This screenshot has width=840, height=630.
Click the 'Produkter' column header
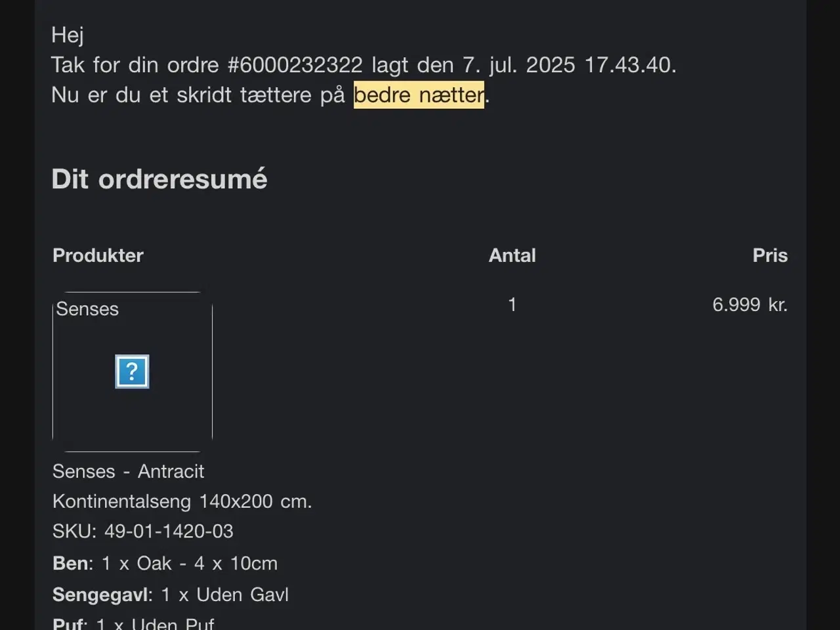tap(98, 255)
